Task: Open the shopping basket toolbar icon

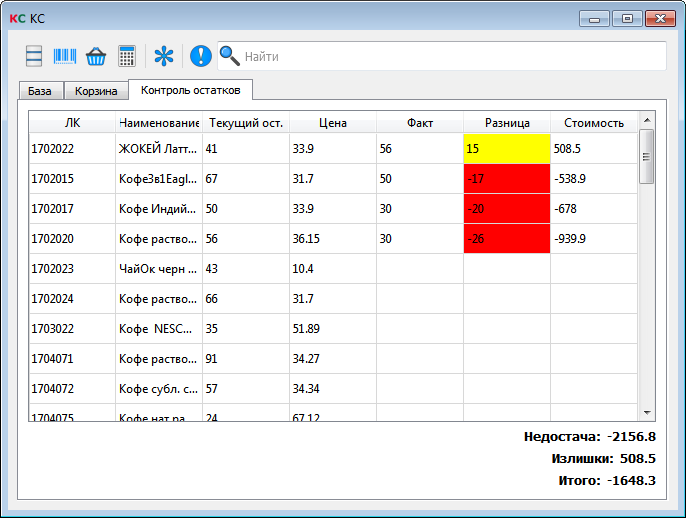Action: (x=96, y=56)
